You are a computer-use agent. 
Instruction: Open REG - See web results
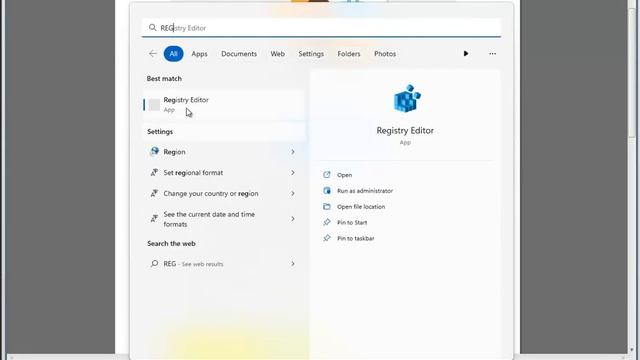click(224, 264)
